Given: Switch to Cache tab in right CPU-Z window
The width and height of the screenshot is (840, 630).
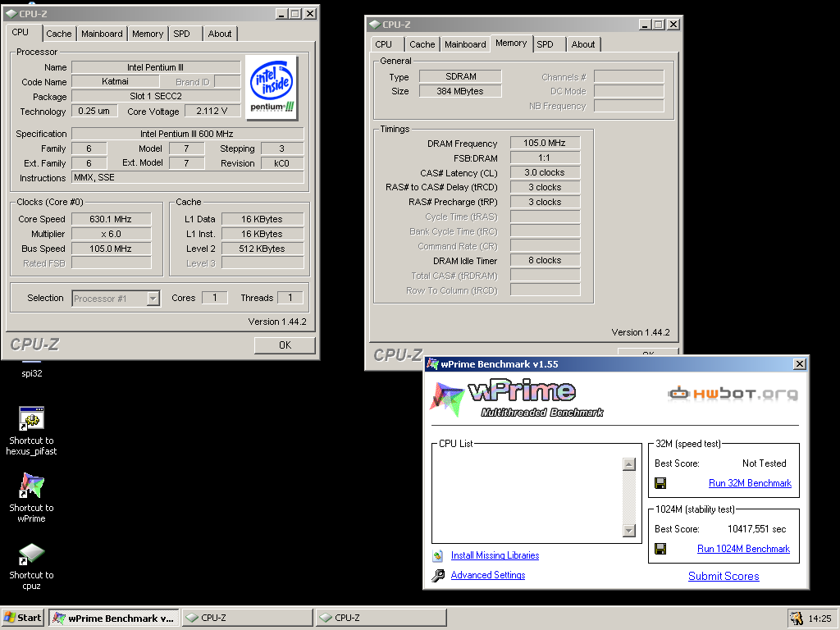Looking at the screenshot, I should (422, 44).
